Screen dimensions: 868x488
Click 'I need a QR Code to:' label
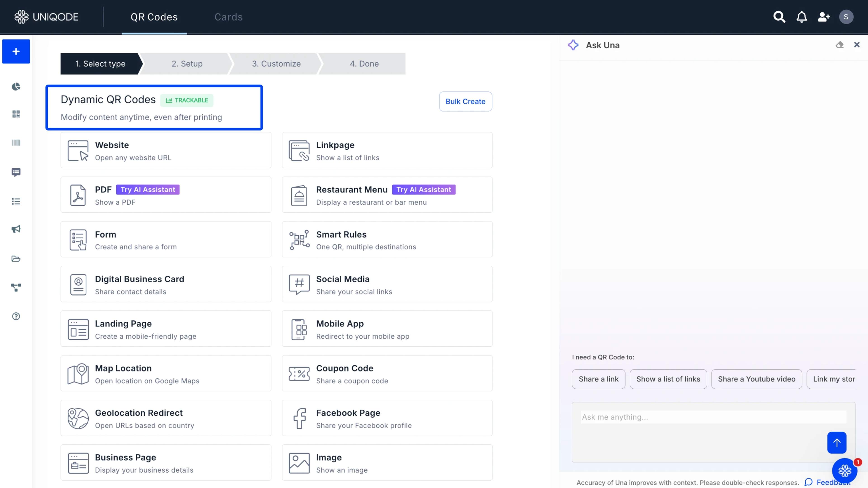pyautogui.click(x=603, y=357)
